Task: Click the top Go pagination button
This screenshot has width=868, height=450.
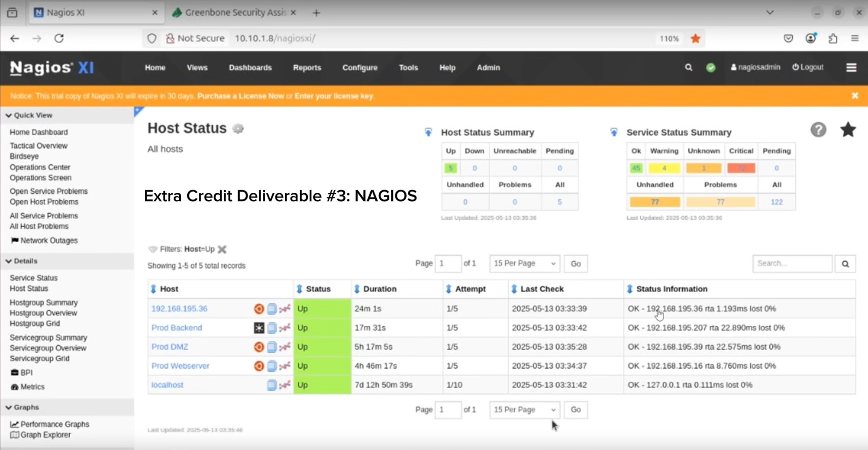Action: 575,264
